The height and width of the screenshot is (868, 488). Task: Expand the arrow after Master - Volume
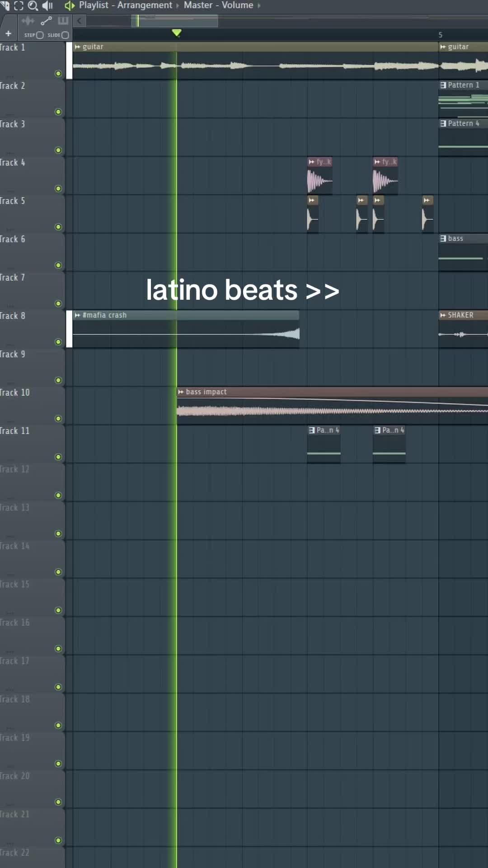[259, 6]
